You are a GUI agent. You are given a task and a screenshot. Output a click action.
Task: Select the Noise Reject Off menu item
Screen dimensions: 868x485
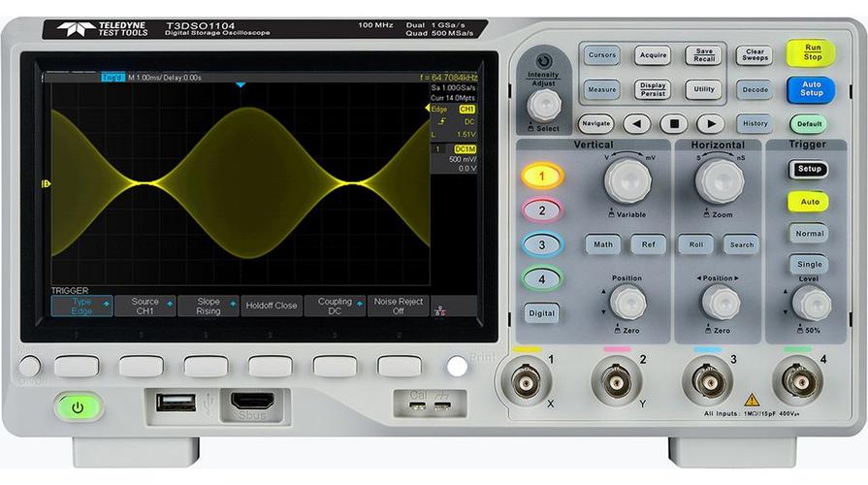pyautogui.click(x=398, y=307)
